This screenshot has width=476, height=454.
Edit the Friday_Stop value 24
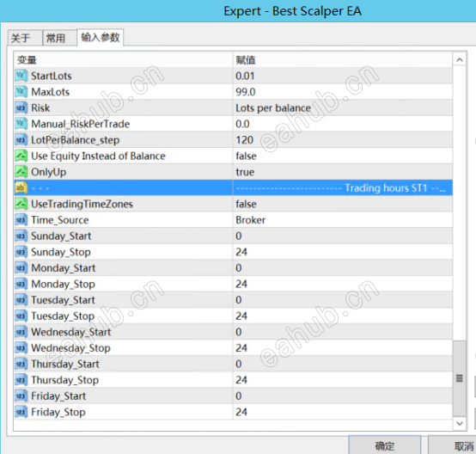241,412
